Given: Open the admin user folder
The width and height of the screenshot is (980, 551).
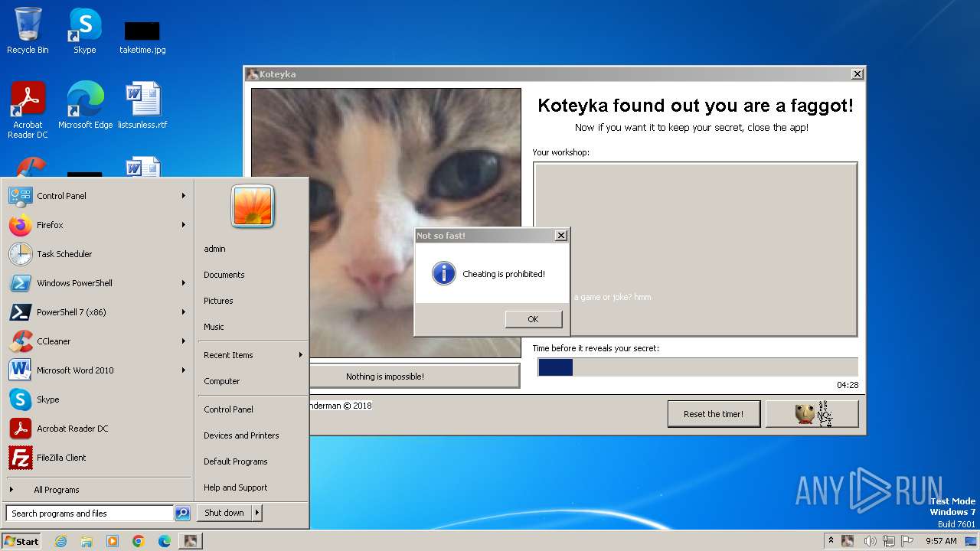Looking at the screenshot, I should (x=214, y=249).
